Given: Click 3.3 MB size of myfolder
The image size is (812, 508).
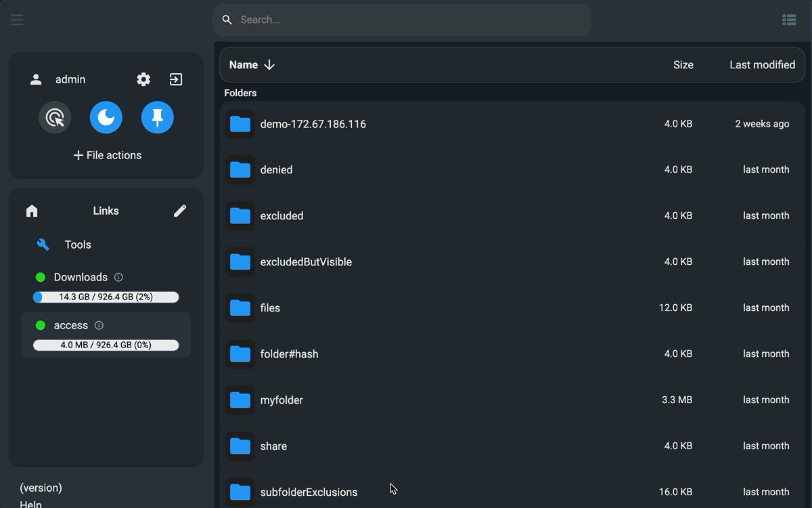Looking at the screenshot, I should pyautogui.click(x=677, y=400).
